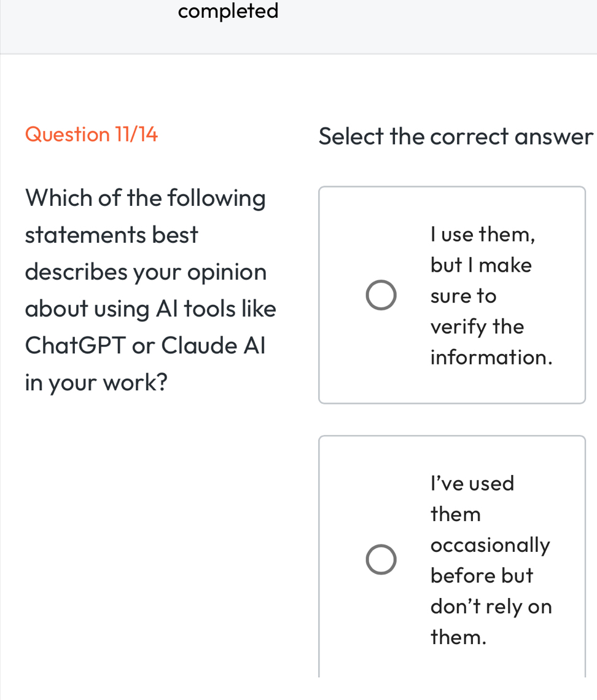Viewport: 597px width, 700px height.
Task: Click the "don't rely on them" answer text
Action: click(491, 622)
